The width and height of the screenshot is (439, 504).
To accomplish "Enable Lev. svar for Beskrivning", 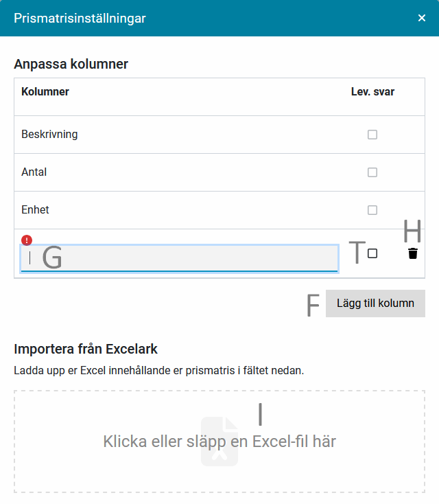I will point(372,135).
